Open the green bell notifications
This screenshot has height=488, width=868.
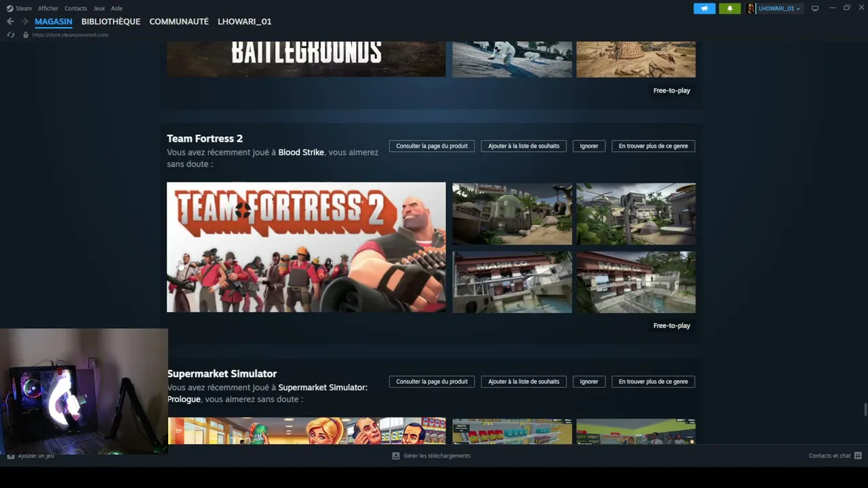point(730,8)
